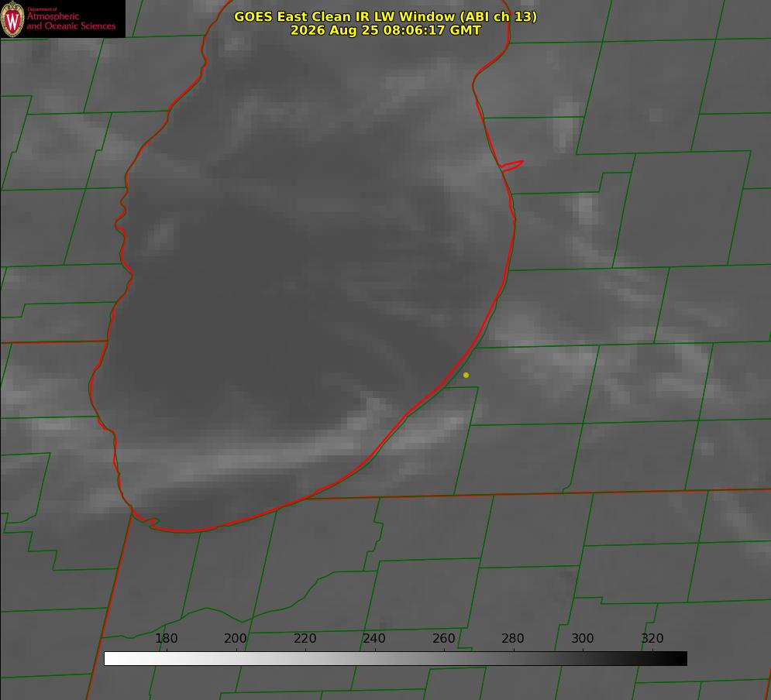Pick the 320 colorbar tick label
Image resolution: width=771 pixels, height=700 pixels.
pyautogui.click(x=652, y=638)
